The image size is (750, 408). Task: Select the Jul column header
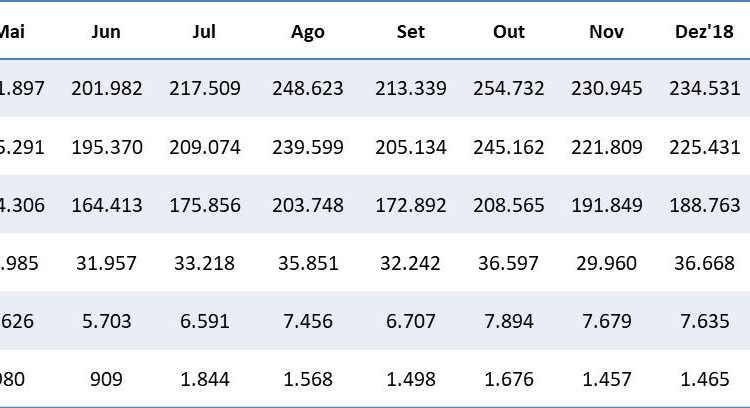coord(204,31)
